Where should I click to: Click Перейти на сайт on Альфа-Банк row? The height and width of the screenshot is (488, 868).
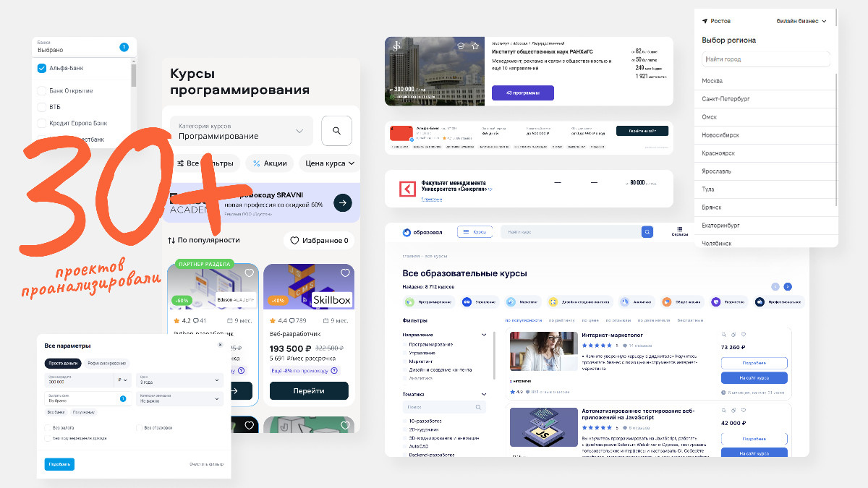pyautogui.click(x=642, y=130)
